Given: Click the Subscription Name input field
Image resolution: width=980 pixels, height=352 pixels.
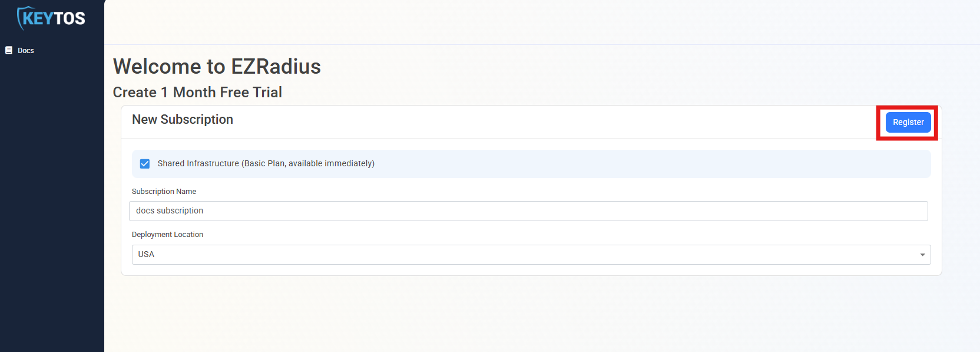Looking at the screenshot, I should [528, 211].
